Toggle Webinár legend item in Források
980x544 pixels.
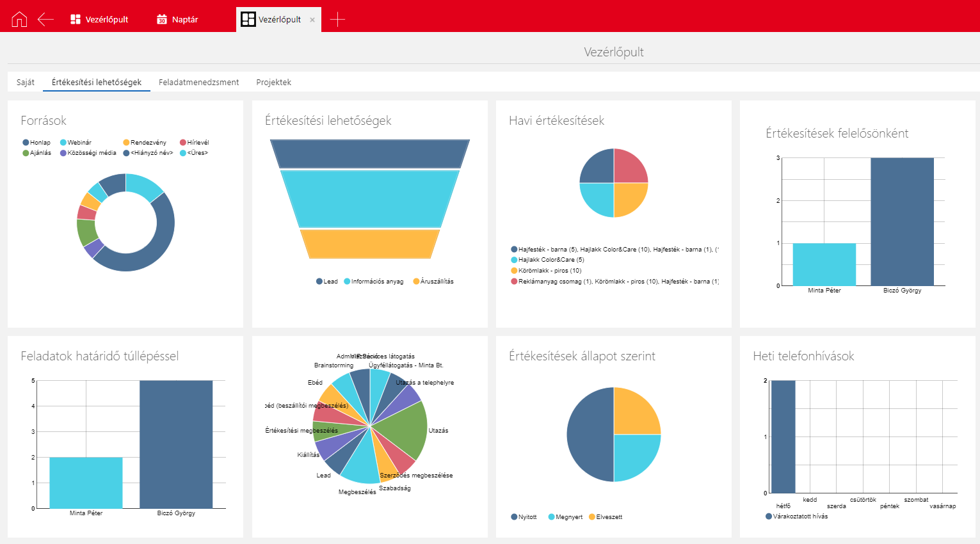pyautogui.click(x=76, y=143)
